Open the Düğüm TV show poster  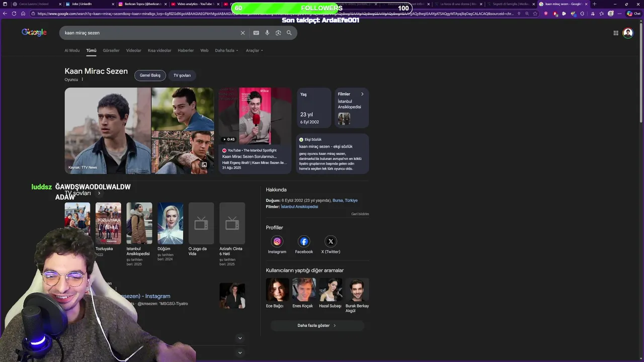point(170,223)
